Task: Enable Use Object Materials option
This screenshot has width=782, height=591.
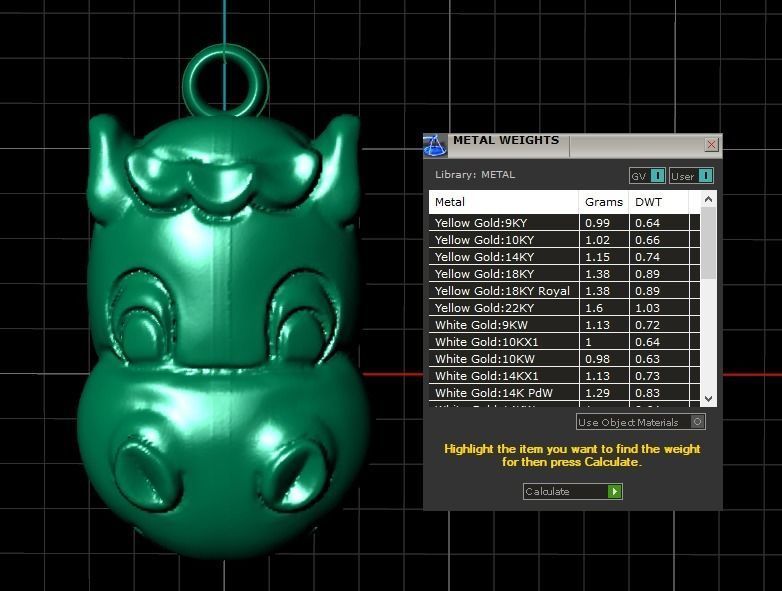Action: [698, 422]
